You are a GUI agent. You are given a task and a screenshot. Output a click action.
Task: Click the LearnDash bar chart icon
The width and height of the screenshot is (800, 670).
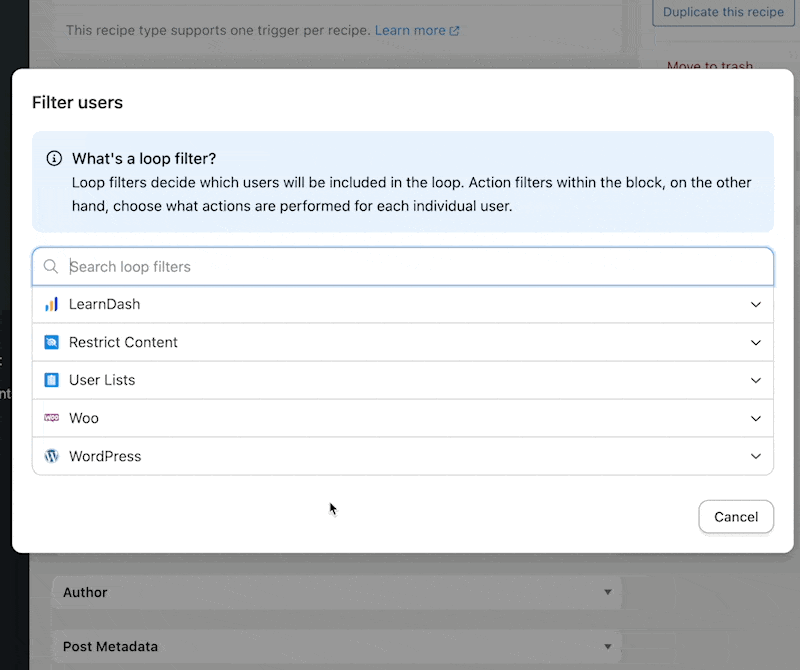tap(51, 304)
